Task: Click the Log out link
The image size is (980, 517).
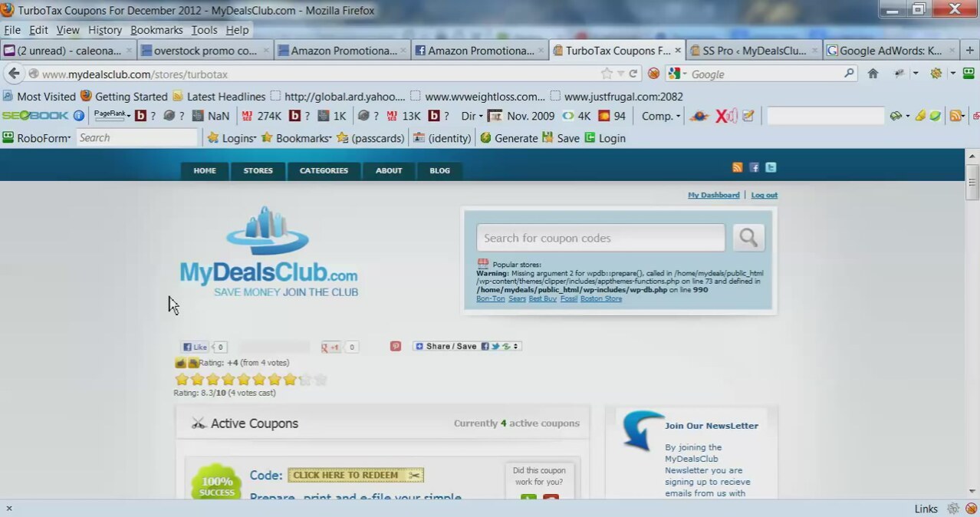Action: click(x=765, y=195)
